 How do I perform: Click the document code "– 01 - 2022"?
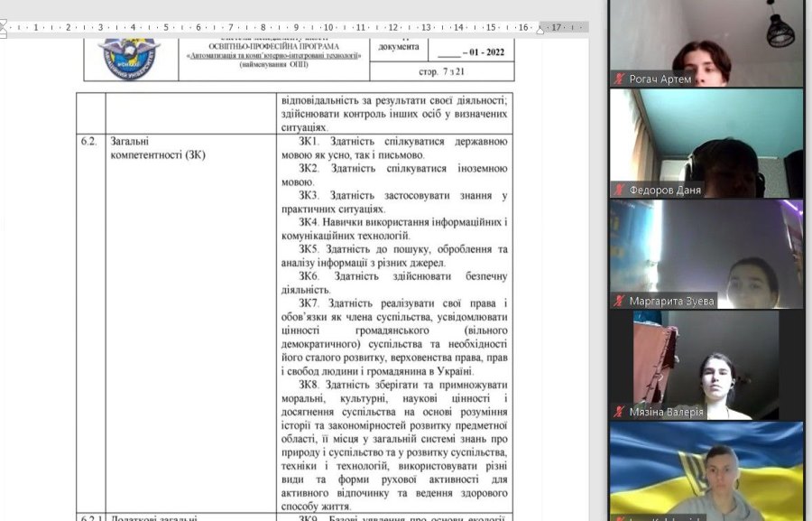coord(484,52)
